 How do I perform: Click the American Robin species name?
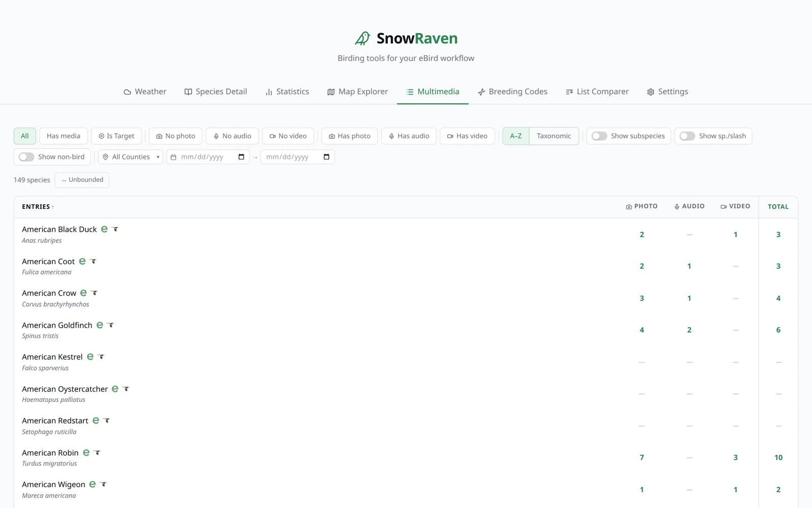[50, 453]
